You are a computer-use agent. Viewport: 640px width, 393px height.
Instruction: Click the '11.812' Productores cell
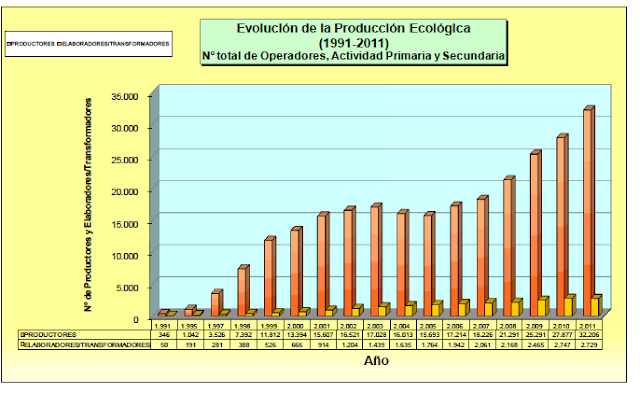pyautogui.click(x=270, y=335)
